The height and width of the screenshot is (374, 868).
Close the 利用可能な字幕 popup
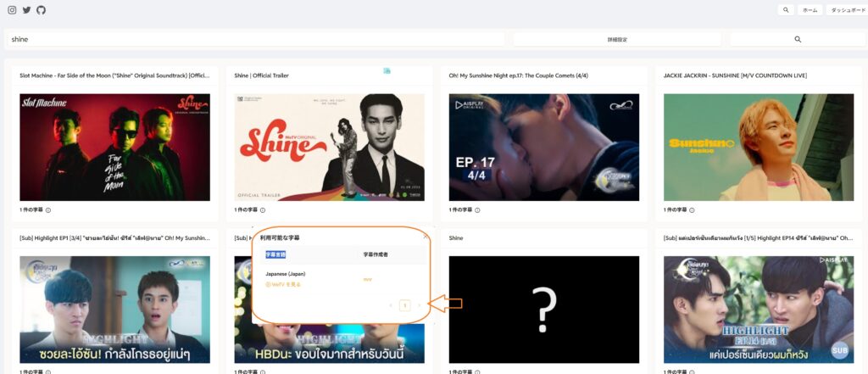click(426, 237)
